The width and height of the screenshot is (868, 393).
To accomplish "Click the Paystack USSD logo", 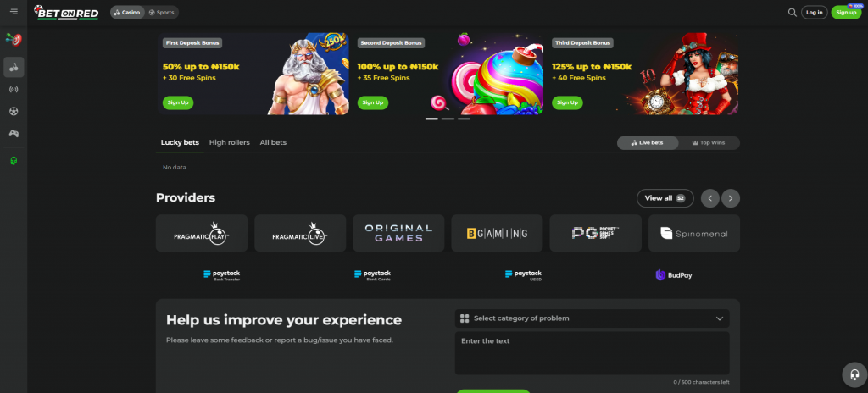I will click(x=523, y=275).
